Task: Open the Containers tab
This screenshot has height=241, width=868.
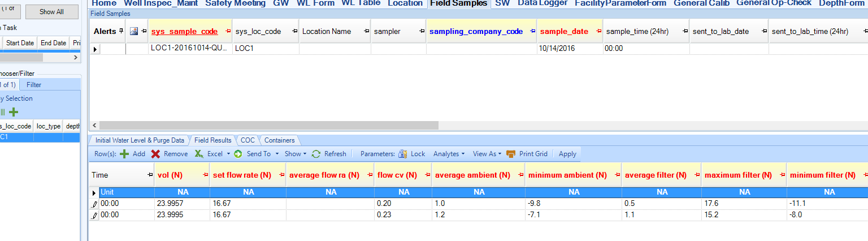Action: 279,140
